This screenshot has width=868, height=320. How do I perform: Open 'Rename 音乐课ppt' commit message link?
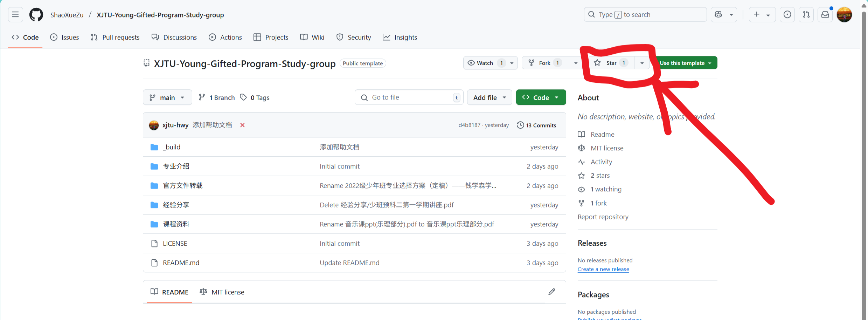407,224
